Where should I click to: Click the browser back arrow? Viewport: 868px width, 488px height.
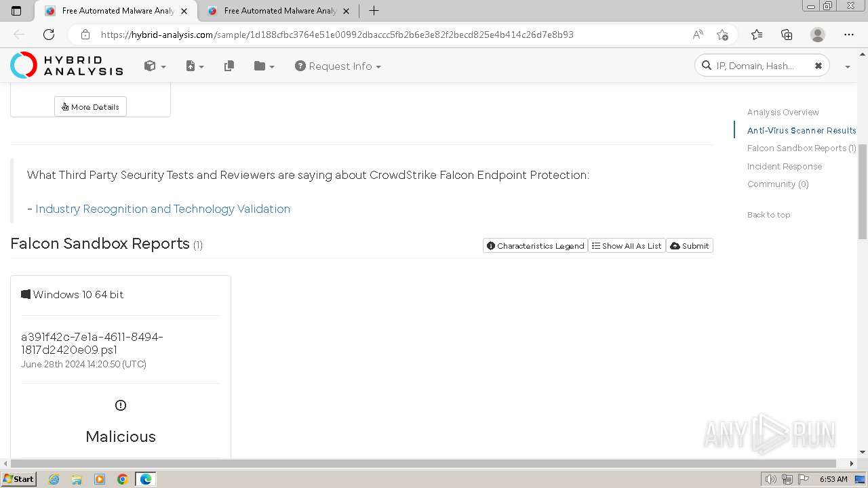(19, 35)
